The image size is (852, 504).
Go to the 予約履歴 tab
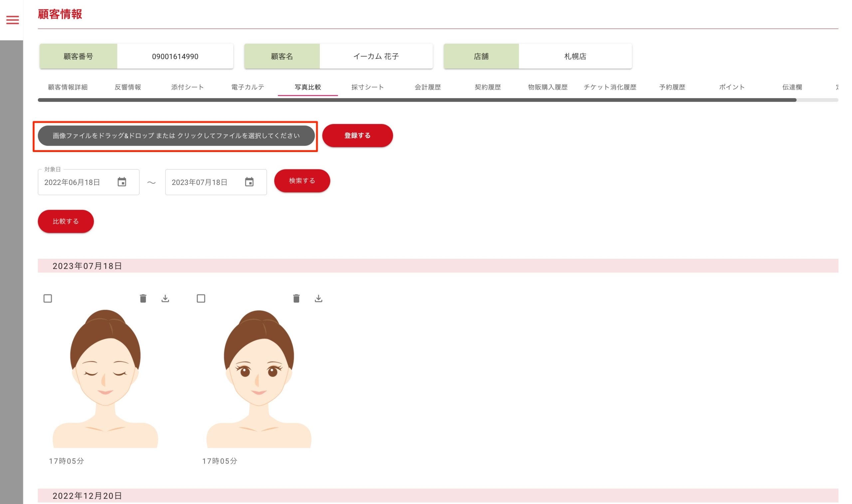click(672, 87)
